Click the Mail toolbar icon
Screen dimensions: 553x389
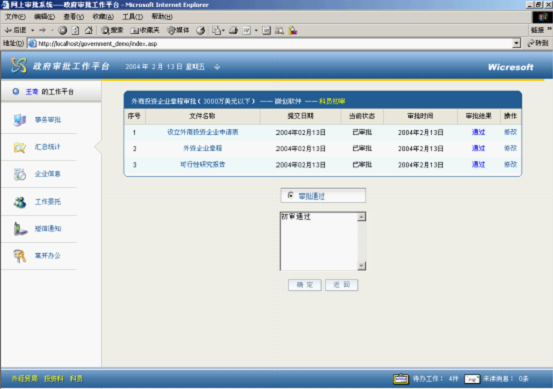point(216,30)
